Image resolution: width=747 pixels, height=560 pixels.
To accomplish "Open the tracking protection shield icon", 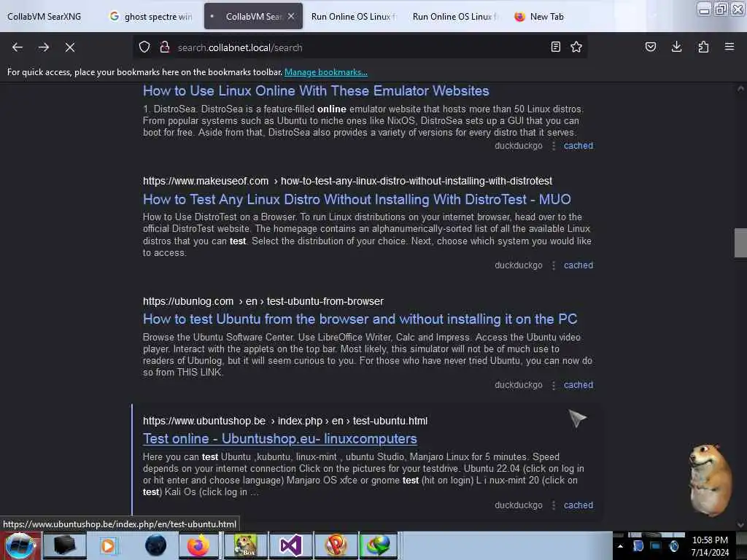I will (x=144, y=47).
